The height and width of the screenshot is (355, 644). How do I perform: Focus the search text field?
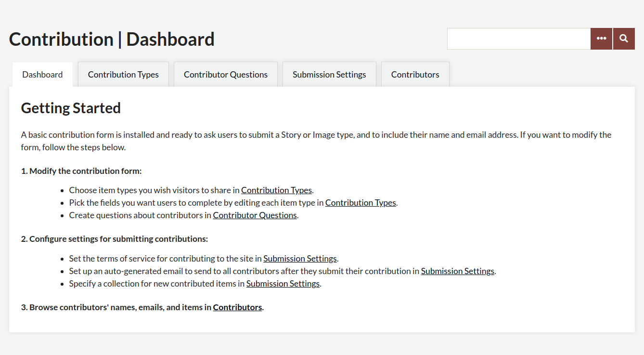[519, 39]
